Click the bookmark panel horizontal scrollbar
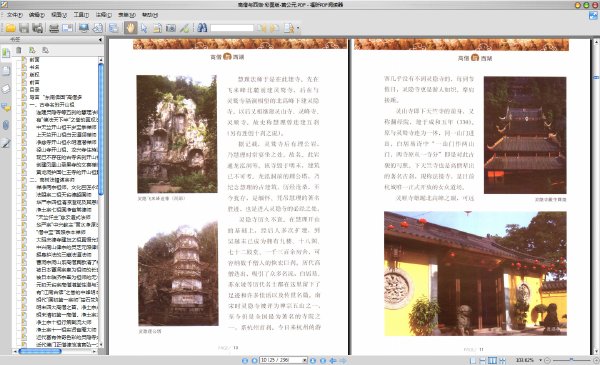The height and width of the screenshot is (365, 600). pos(40,351)
